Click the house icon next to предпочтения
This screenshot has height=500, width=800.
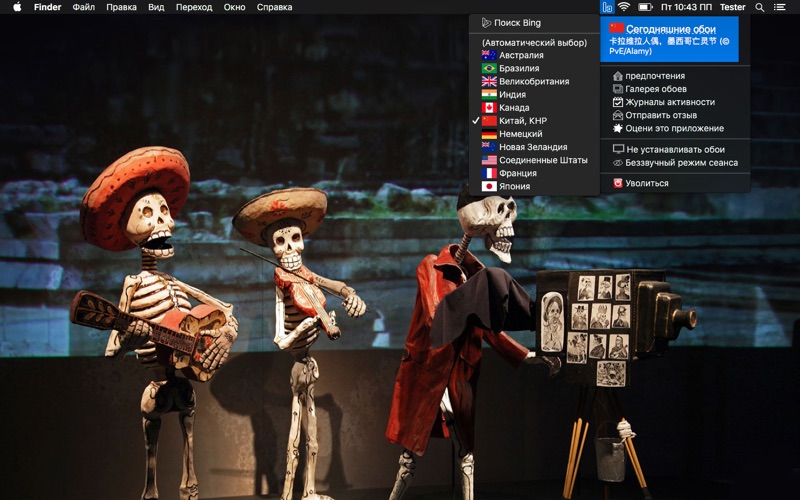point(617,76)
